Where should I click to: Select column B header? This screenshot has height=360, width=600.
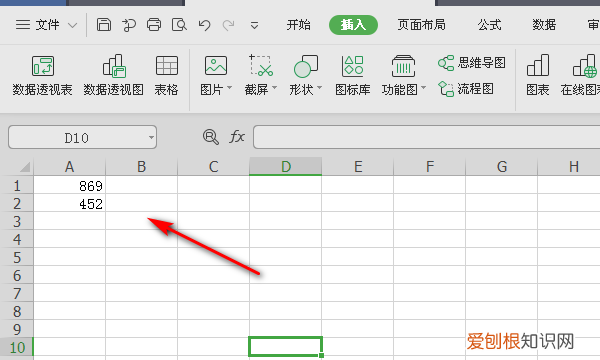[x=142, y=167]
